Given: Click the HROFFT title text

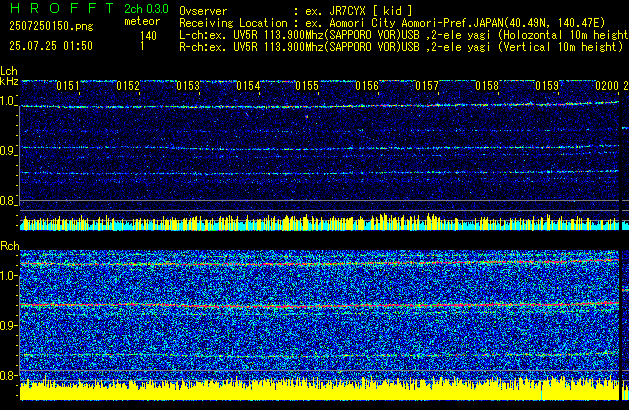Looking at the screenshot, I should pyautogui.click(x=62, y=8).
